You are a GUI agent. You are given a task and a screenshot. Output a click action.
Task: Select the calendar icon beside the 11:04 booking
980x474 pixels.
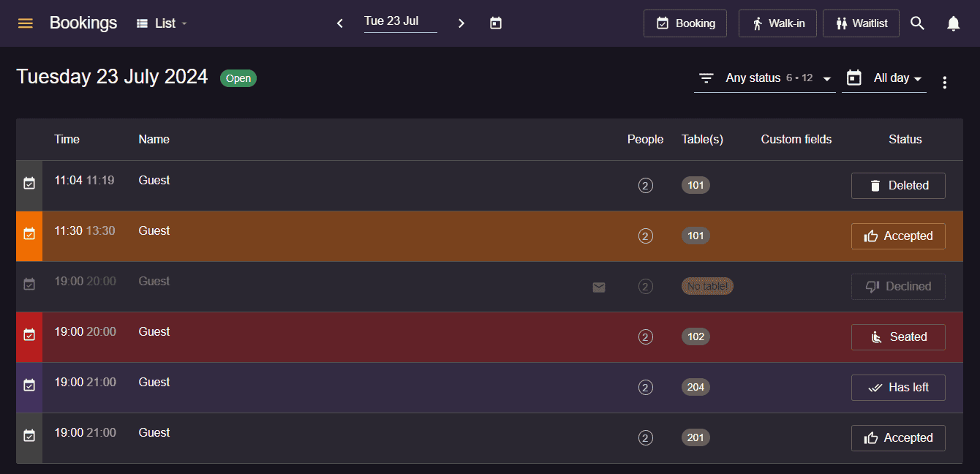point(29,185)
